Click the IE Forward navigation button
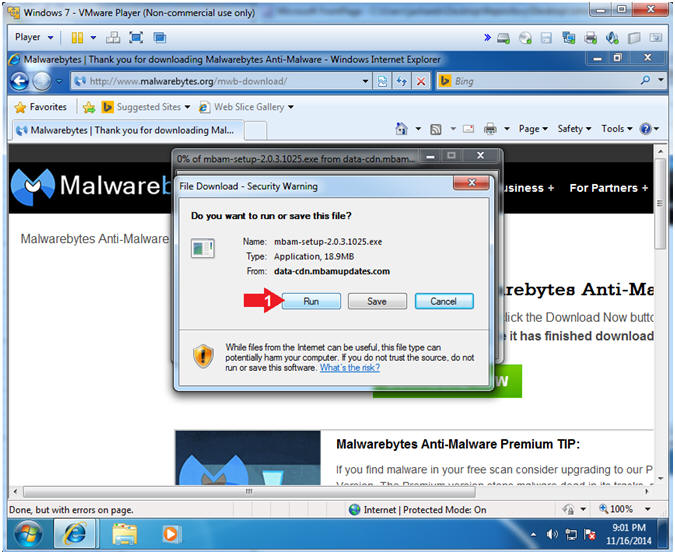Screen dimensions: 675x554 pyautogui.click(x=42, y=81)
